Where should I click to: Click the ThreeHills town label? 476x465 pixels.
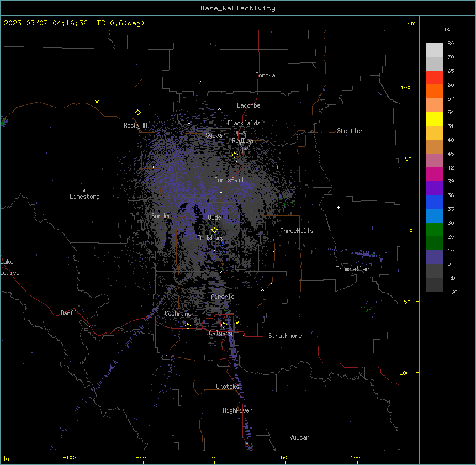pos(297,231)
